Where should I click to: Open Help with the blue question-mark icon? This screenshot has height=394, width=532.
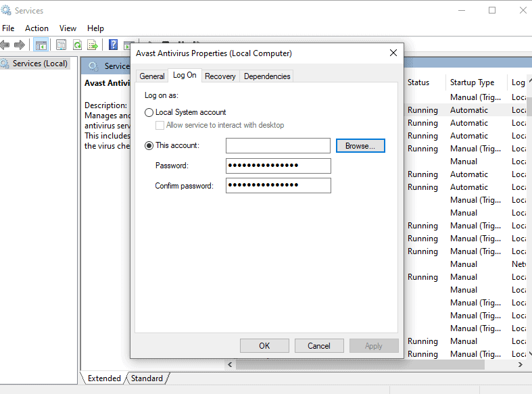[113, 45]
